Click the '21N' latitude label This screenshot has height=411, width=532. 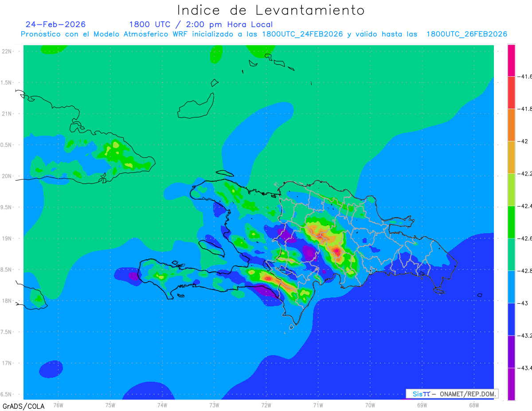coord(8,114)
